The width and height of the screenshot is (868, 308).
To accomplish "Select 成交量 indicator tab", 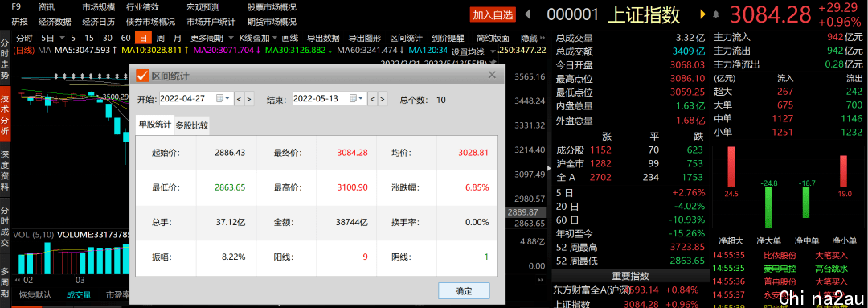I will pos(79,294).
